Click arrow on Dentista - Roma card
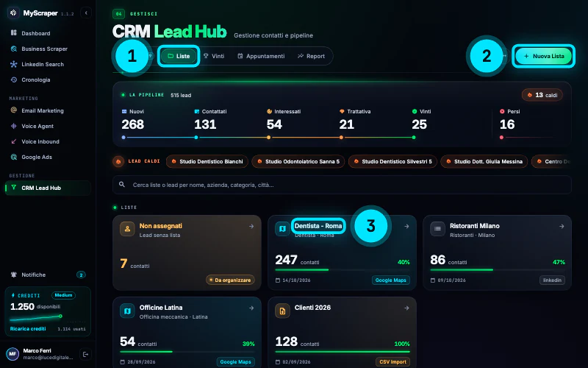 point(406,226)
